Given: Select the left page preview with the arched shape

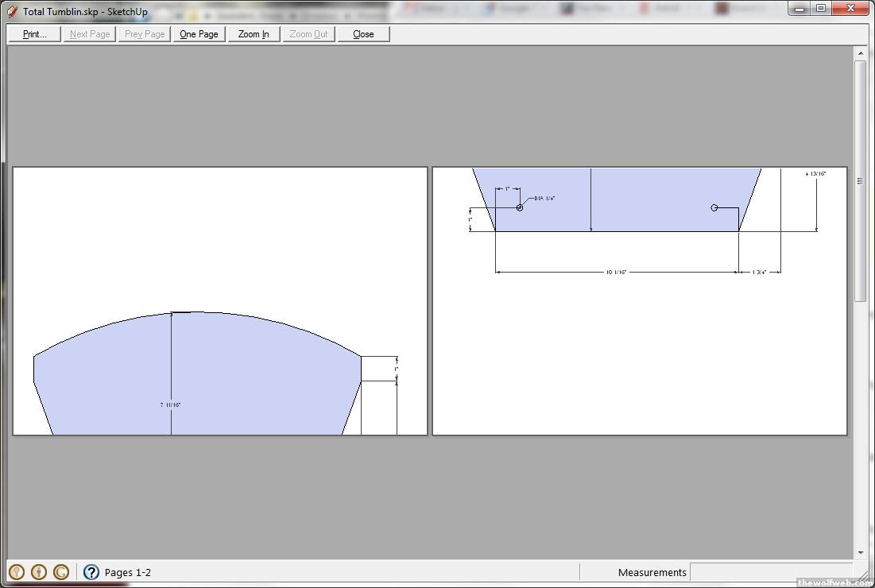Looking at the screenshot, I should 220,301.
